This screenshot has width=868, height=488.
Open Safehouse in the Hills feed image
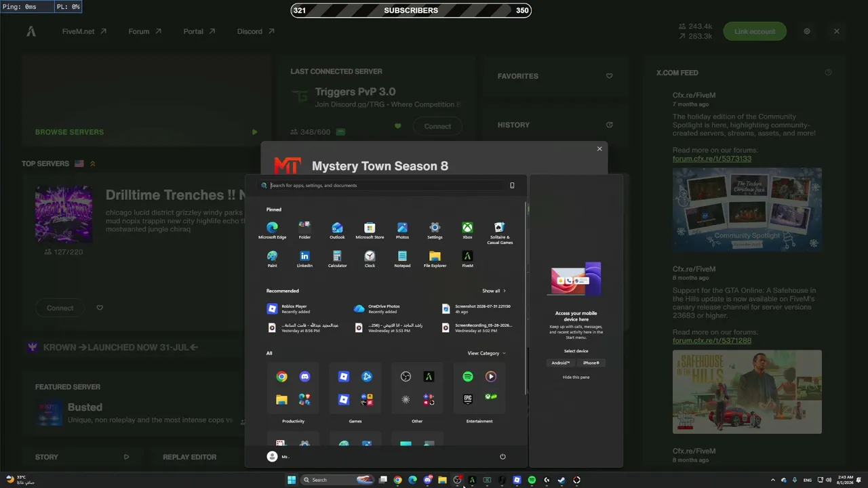[x=747, y=392]
